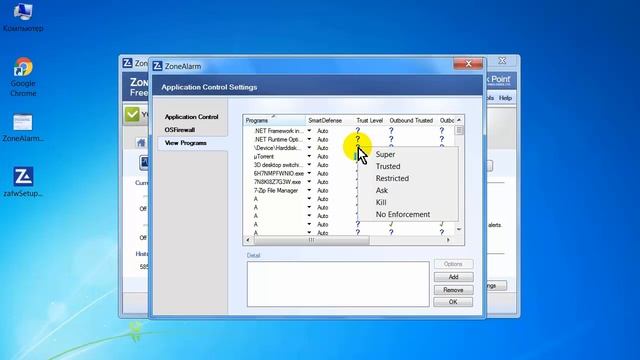
Task: Choose Super from the trust level menu
Action: point(408,154)
